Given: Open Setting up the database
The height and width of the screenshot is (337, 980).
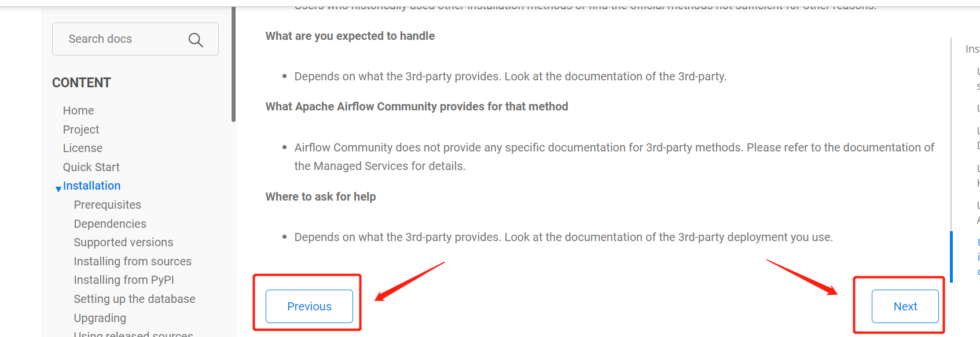Looking at the screenshot, I should point(134,298).
